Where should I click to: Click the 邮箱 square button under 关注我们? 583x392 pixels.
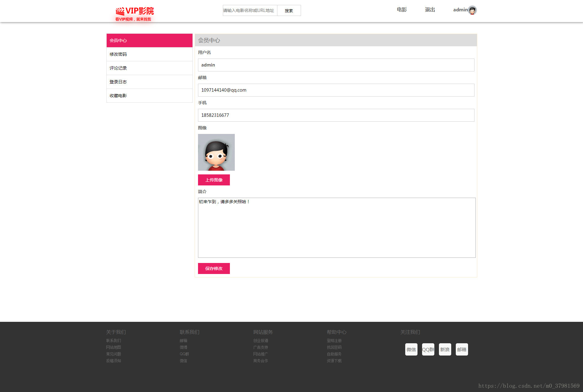click(x=462, y=349)
